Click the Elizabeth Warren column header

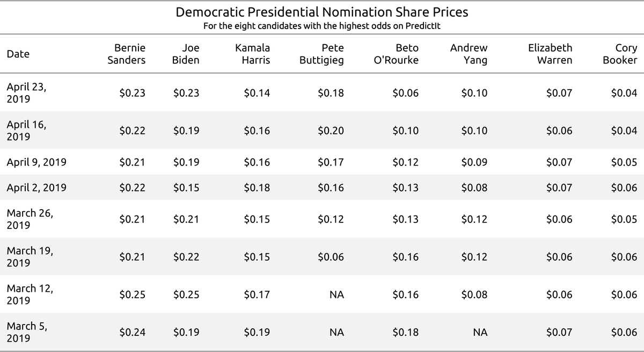point(550,54)
